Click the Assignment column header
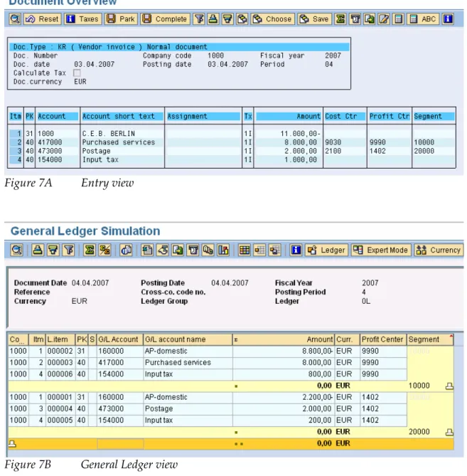Image resolution: width=467 pixels, height=476 pixels. (x=203, y=116)
